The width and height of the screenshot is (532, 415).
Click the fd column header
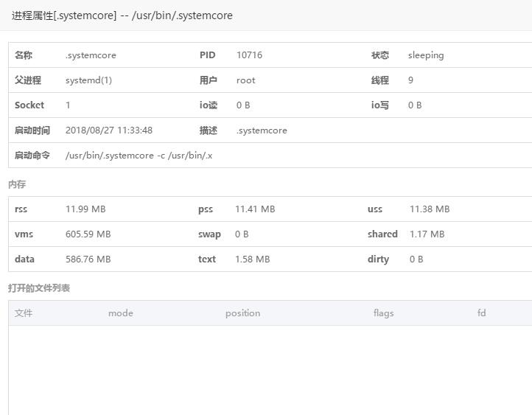pos(481,313)
